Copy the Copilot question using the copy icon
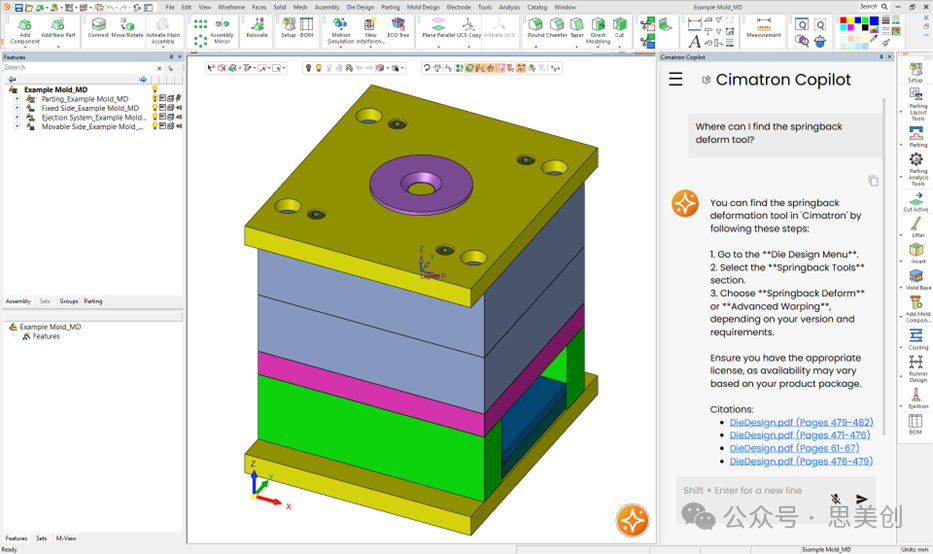 pyautogui.click(x=873, y=180)
